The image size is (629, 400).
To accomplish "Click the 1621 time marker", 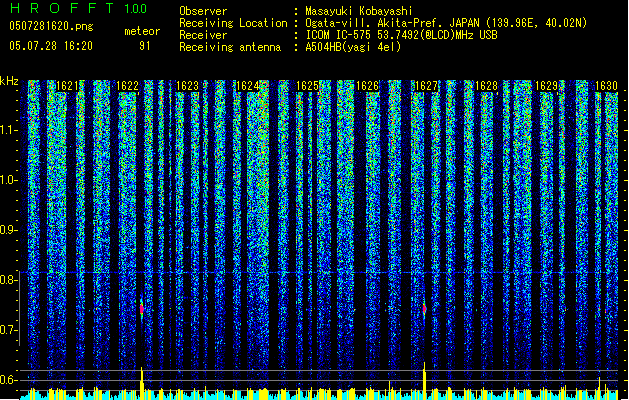I will pyautogui.click(x=67, y=86).
